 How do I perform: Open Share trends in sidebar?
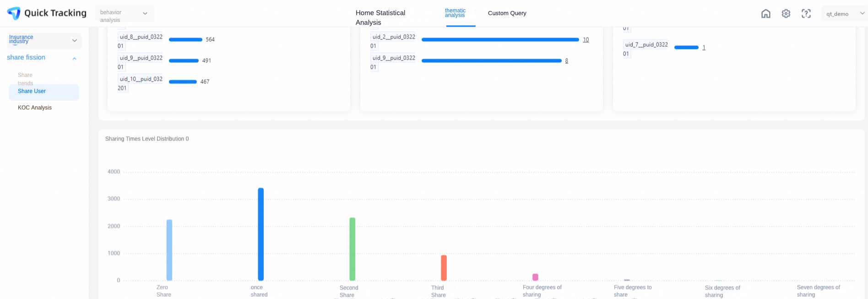coord(25,79)
